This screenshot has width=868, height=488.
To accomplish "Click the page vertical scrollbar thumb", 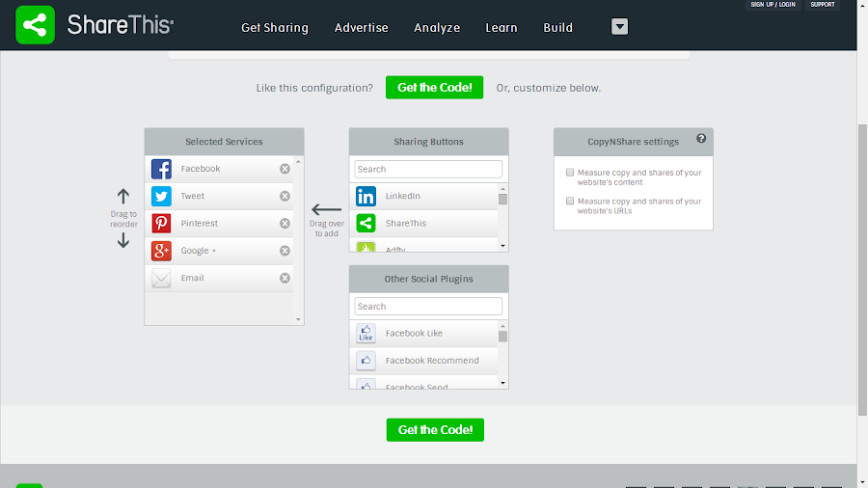I will pyautogui.click(x=862, y=270).
